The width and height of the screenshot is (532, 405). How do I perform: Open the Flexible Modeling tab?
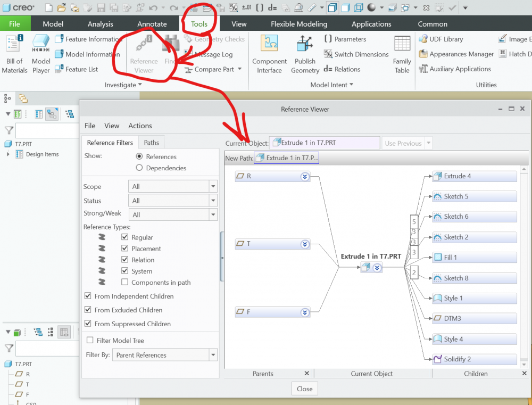point(299,24)
